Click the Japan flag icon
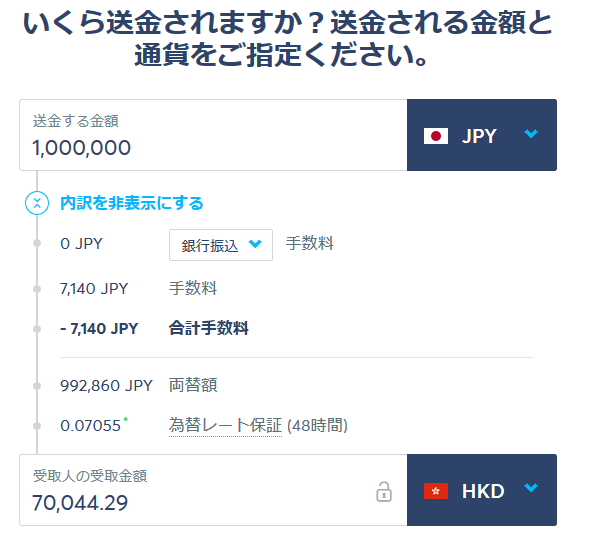601x535 pixels. coord(436,136)
